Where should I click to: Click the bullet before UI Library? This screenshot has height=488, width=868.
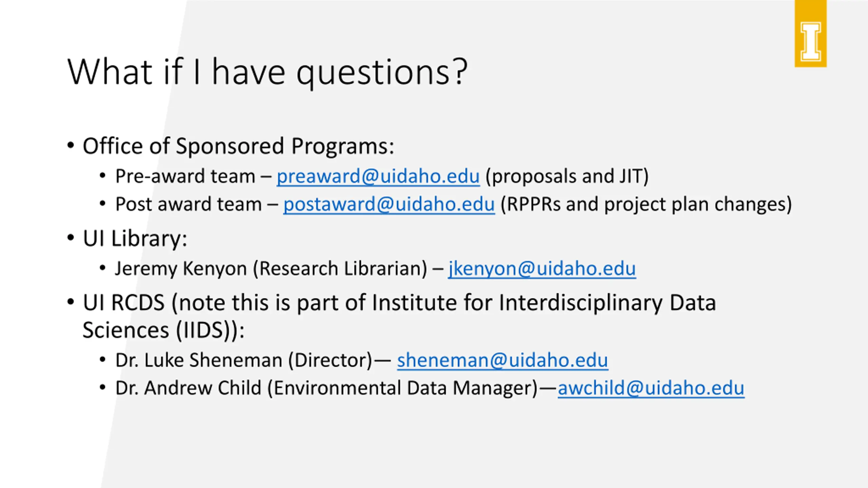click(x=71, y=238)
